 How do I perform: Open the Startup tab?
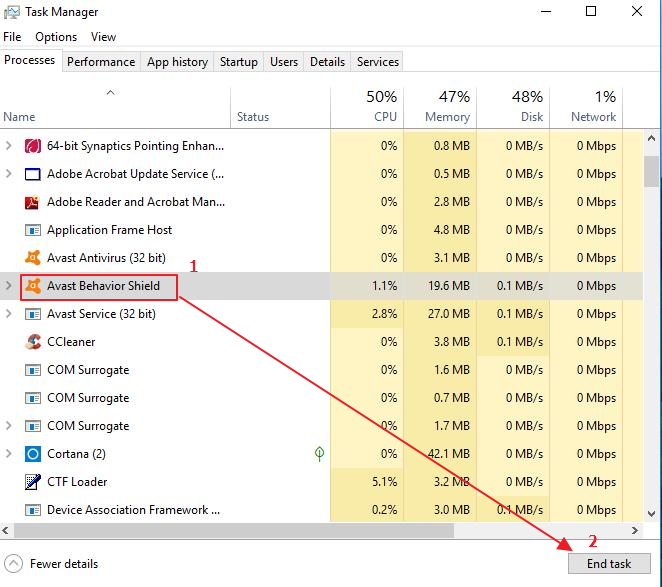point(238,62)
